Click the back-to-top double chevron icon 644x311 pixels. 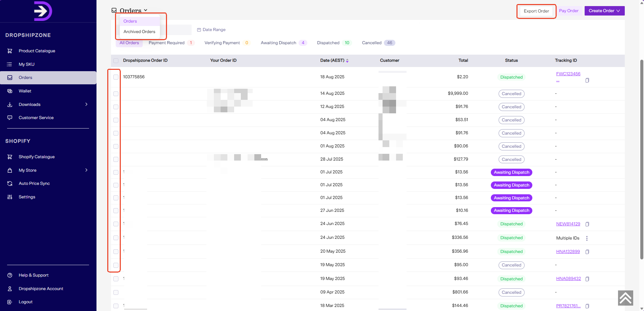pyautogui.click(x=625, y=298)
